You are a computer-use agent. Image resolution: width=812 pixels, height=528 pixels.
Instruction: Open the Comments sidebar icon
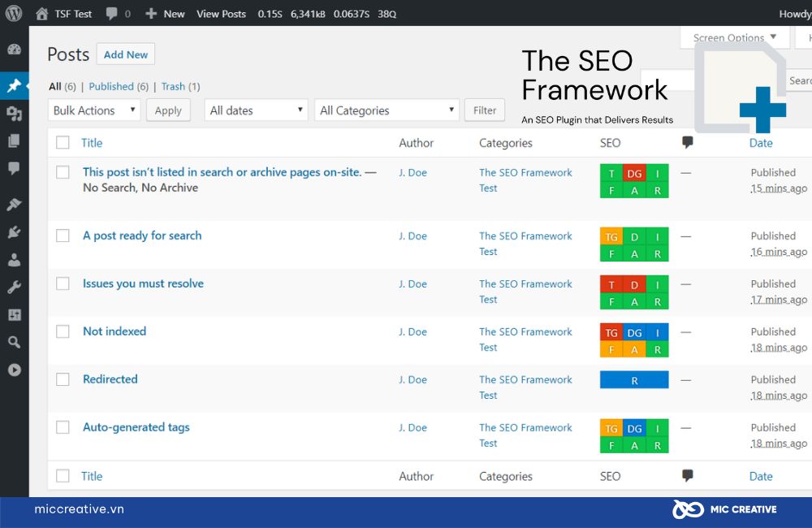14,168
